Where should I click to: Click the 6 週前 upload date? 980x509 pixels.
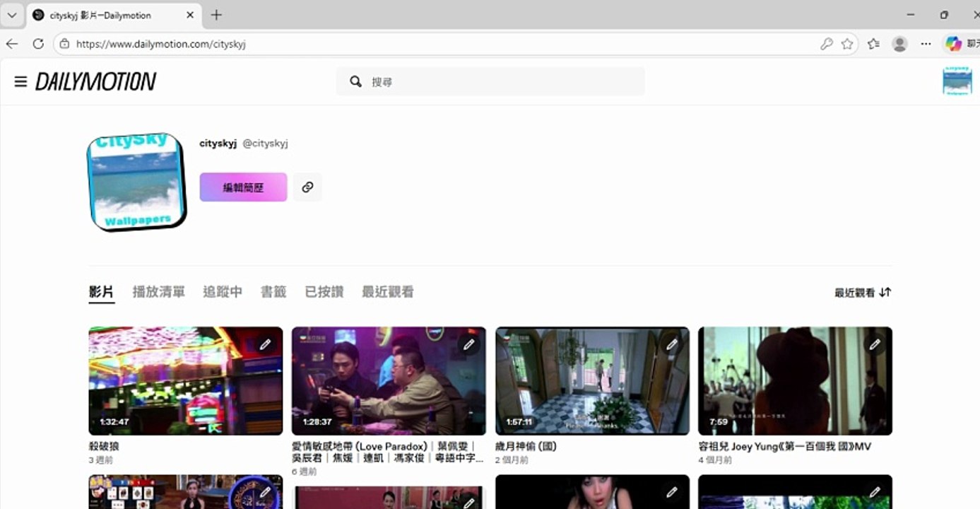[305, 472]
